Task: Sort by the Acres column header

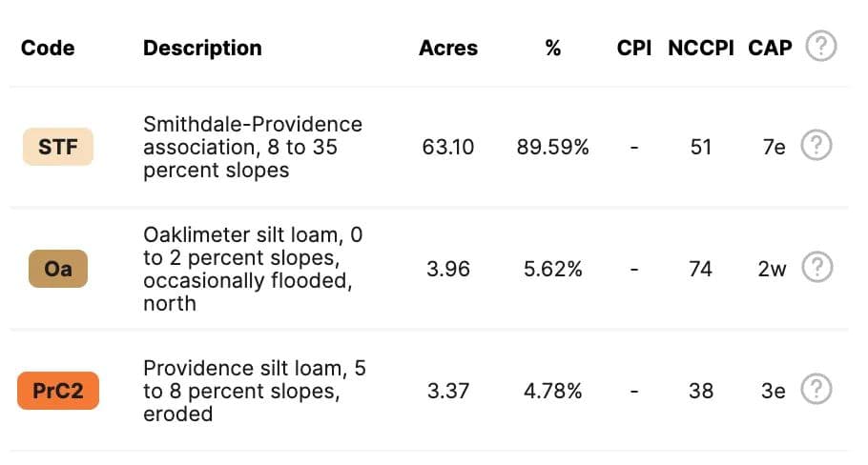Action: click(x=448, y=48)
